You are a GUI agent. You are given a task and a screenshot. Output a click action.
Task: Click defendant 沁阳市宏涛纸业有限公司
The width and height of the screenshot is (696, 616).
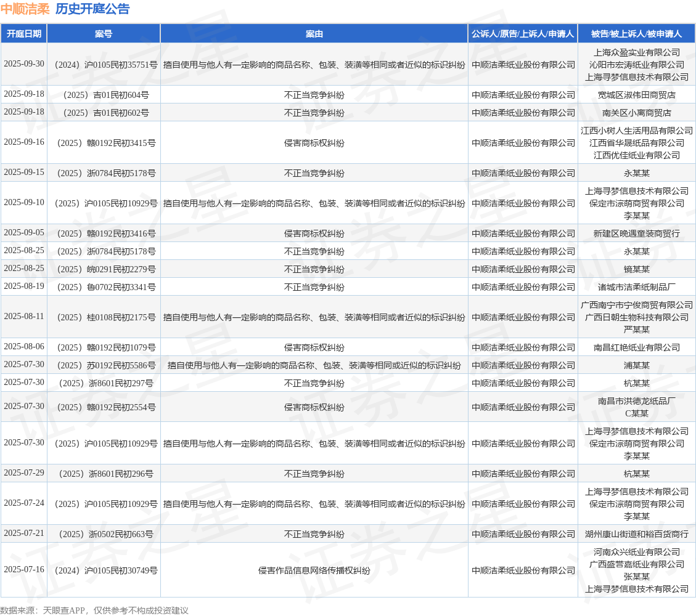[637, 65]
